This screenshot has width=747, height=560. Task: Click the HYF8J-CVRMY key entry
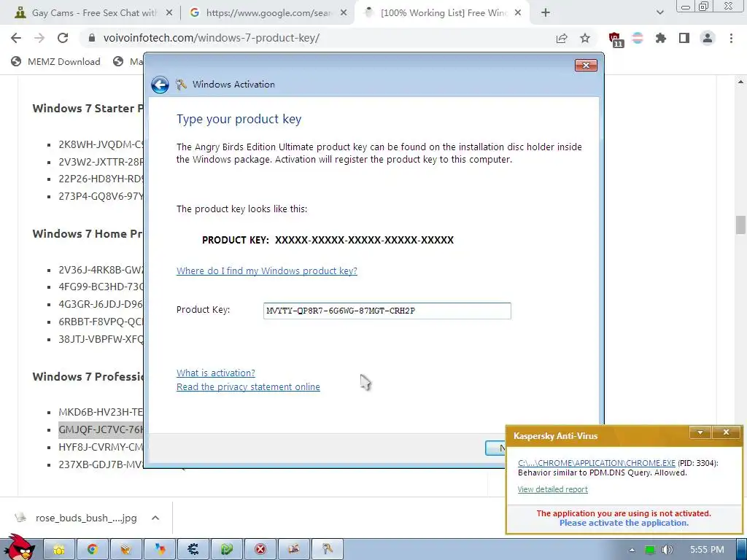101,447
